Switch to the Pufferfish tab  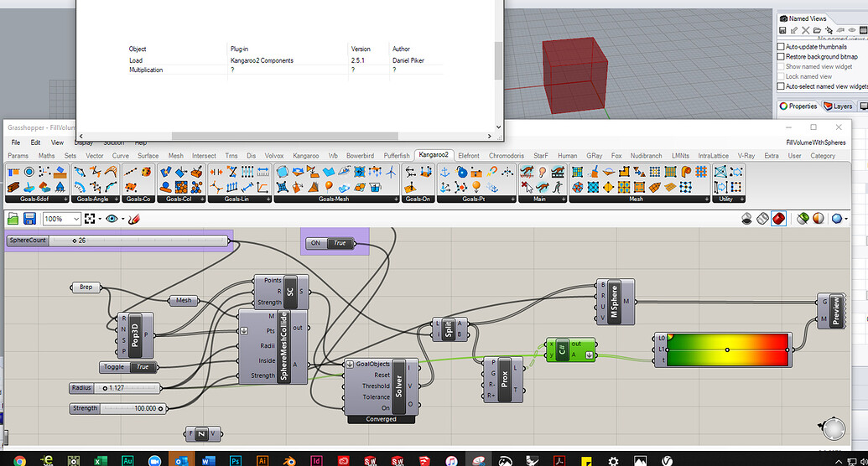tap(397, 156)
